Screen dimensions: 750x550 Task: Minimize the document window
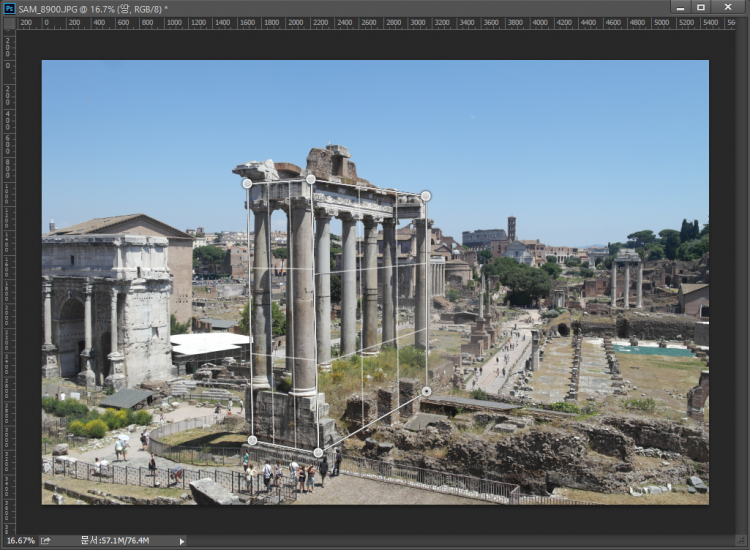[680, 8]
